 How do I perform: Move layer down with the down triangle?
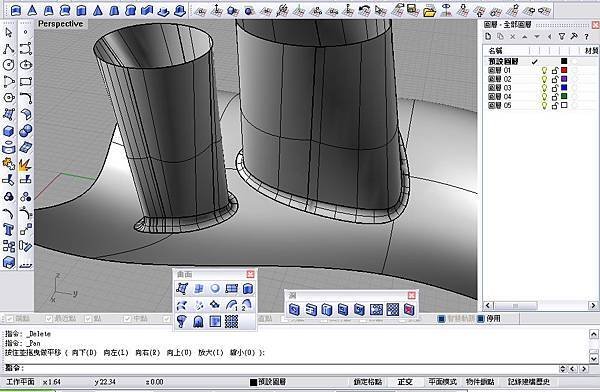pyautogui.click(x=537, y=36)
